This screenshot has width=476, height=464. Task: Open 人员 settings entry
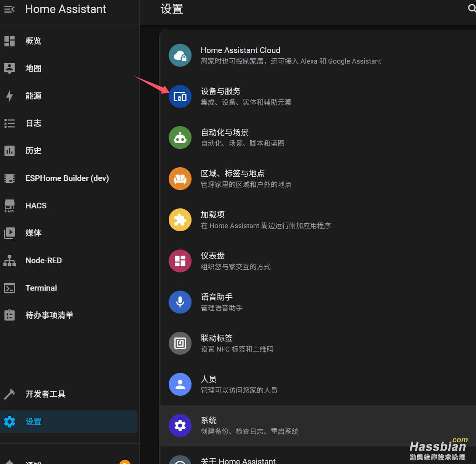pyautogui.click(x=318, y=384)
